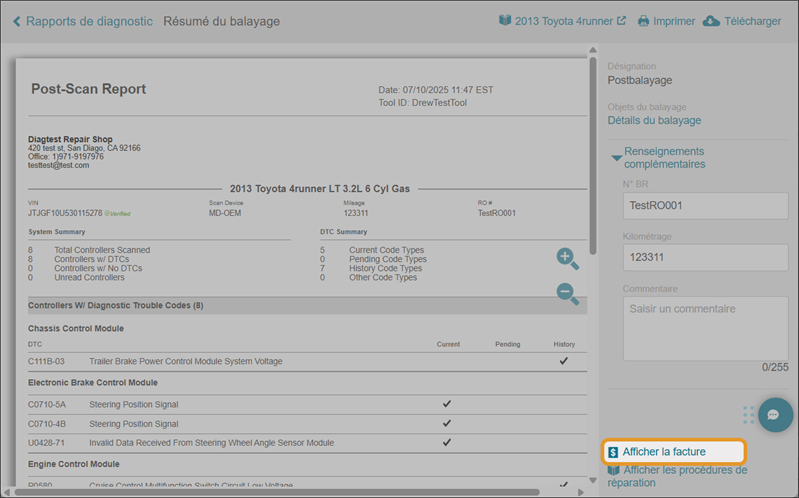799x498 pixels.
Task: Click the back arrow beside Rapports de diagnostic
Action: (x=14, y=21)
